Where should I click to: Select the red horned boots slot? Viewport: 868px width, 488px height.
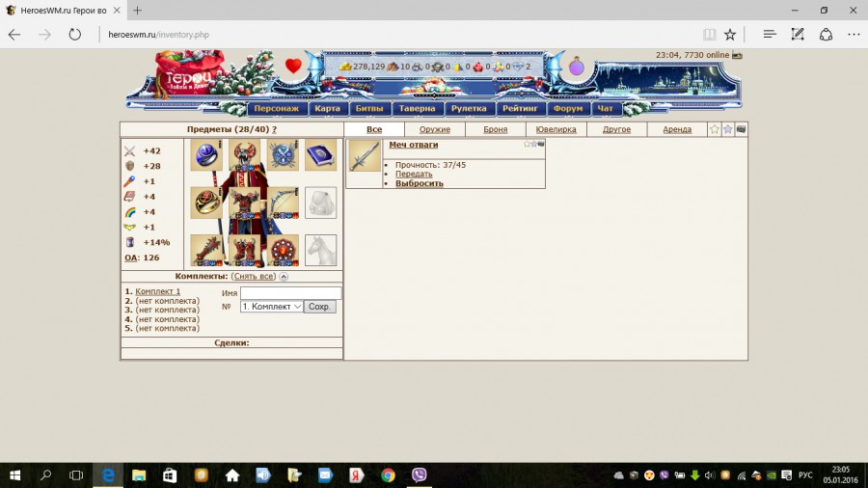coord(244,250)
